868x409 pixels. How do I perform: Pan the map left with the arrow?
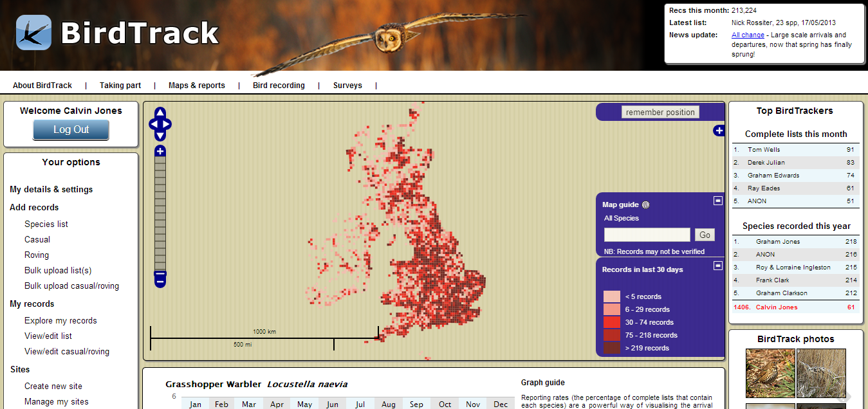(x=154, y=124)
